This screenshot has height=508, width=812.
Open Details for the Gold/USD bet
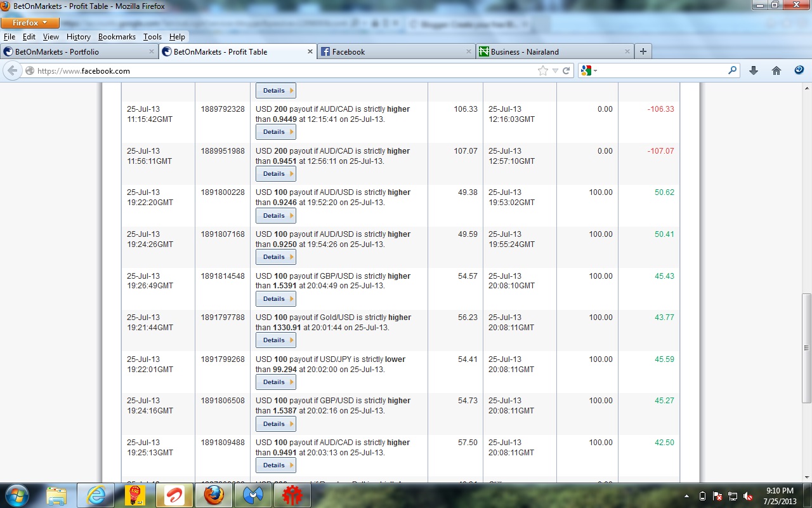276,340
